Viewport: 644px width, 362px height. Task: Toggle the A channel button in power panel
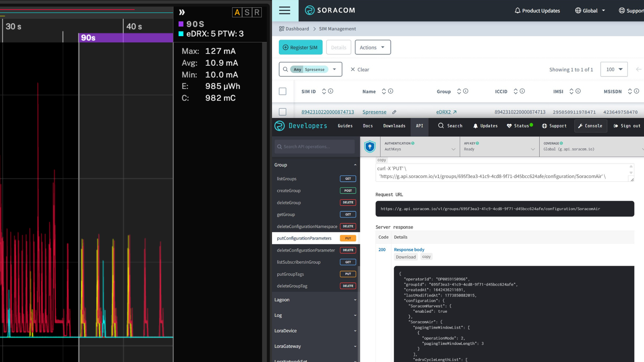(237, 12)
